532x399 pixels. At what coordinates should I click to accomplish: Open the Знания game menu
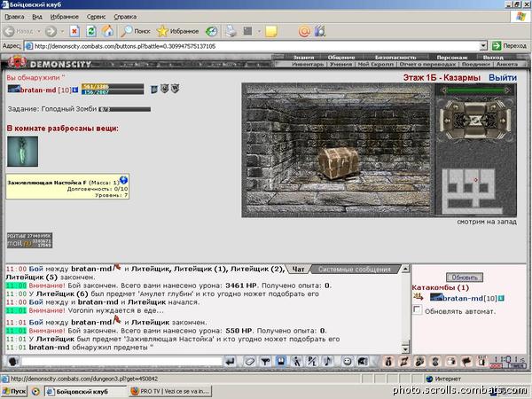click(303, 58)
